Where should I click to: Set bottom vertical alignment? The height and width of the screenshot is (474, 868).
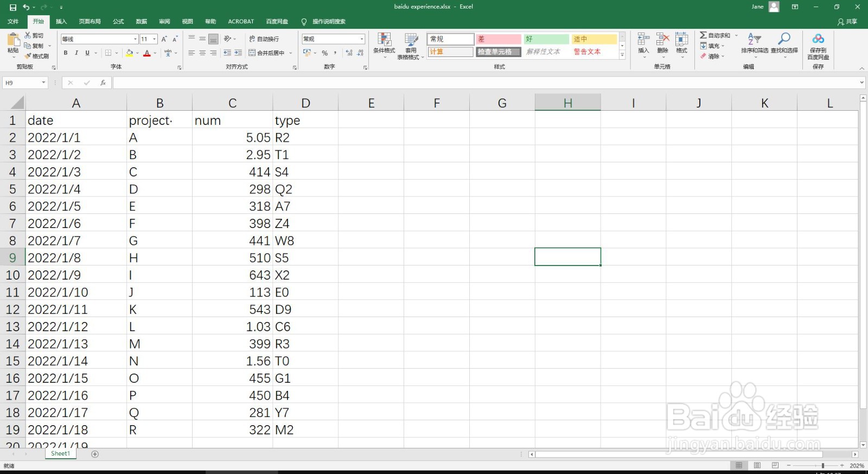[213, 39]
